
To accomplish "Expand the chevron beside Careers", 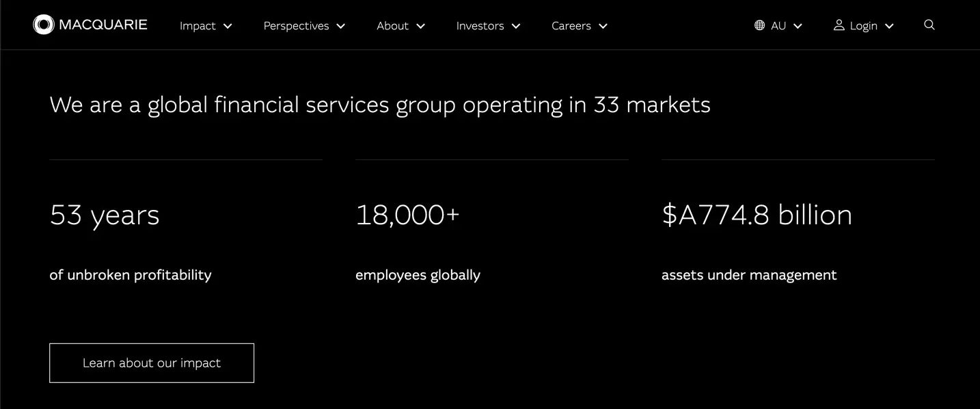I will [x=603, y=26].
